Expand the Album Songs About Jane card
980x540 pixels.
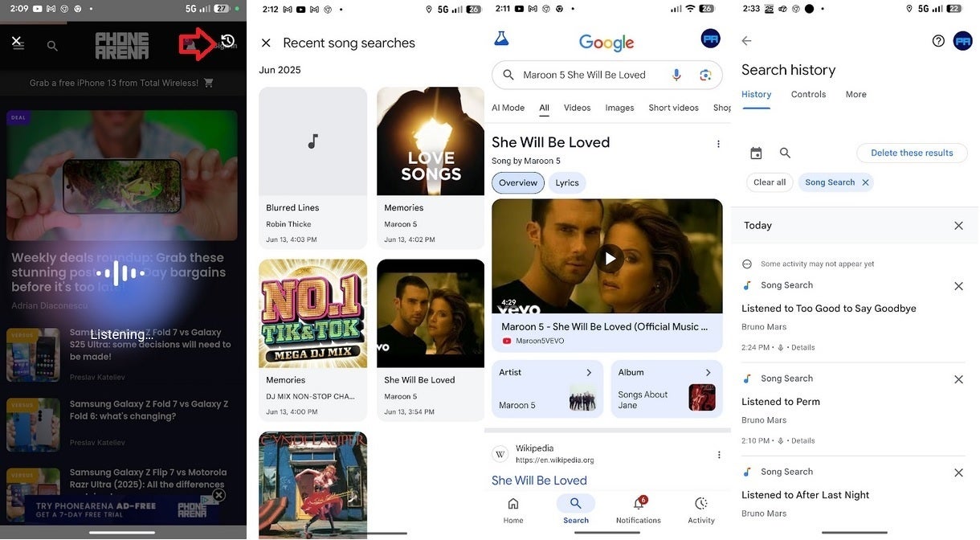666,389
